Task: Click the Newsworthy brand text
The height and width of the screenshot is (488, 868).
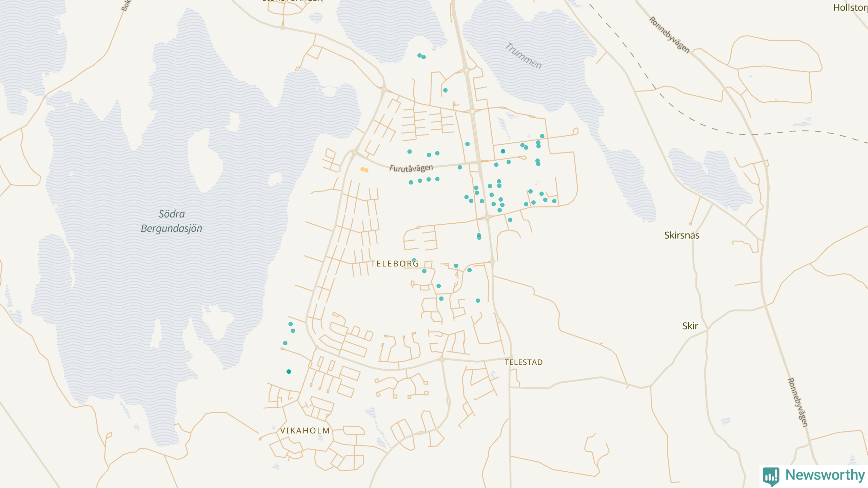Action: 825,475
